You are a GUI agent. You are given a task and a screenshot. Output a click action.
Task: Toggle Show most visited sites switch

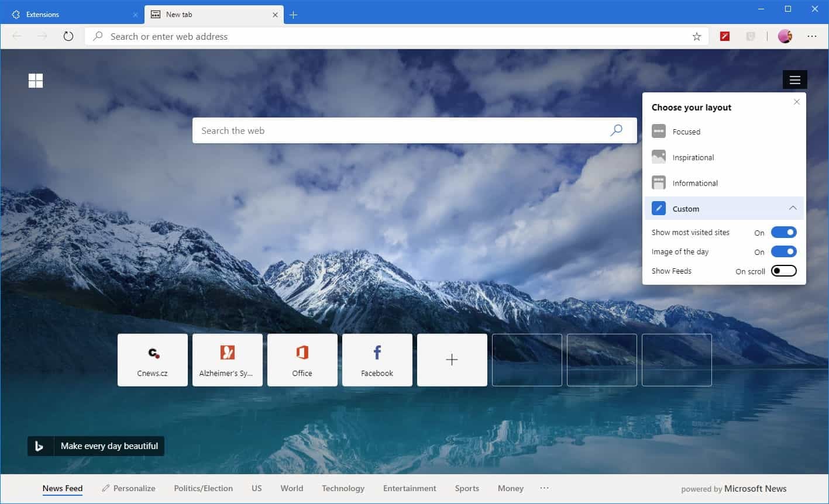(x=784, y=232)
